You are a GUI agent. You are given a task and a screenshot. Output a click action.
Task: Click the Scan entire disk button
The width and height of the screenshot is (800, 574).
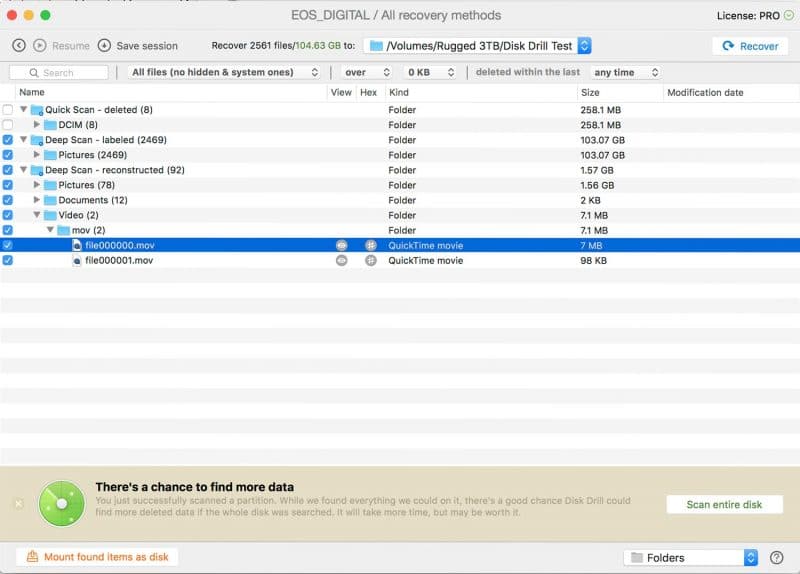724,504
